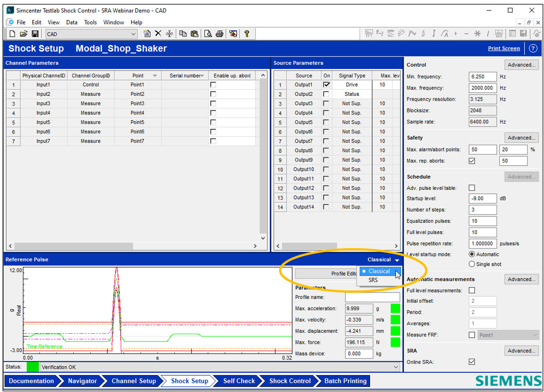Toggle the Online SRA checkbox
The image size is (544, 392).
click(x=472, y=362)
